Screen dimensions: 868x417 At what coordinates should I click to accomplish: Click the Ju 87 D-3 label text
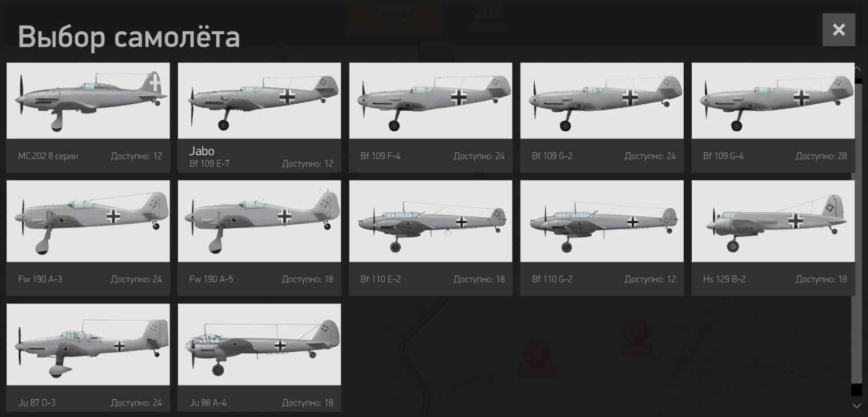pyautogui.click(x=37, y=403)
